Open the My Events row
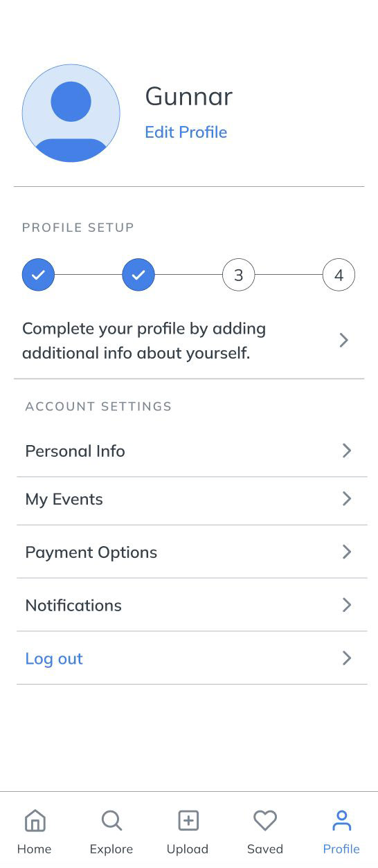Viewport: 378px width, 868px height. coord(192,500)
